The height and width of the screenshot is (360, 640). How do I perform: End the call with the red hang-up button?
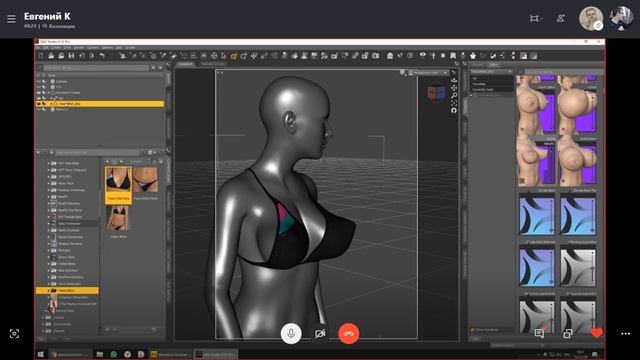pyautogui.click(x=349, y=333)
